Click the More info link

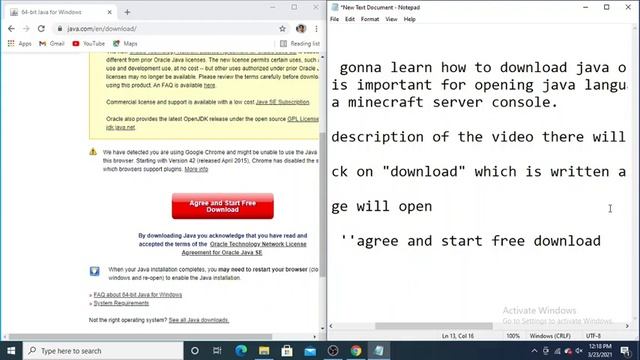click(196, 169)
